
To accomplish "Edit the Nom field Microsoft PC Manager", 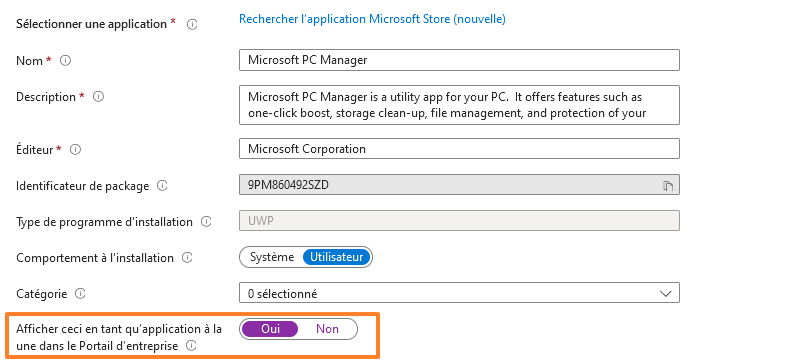I will pos(459,60).
